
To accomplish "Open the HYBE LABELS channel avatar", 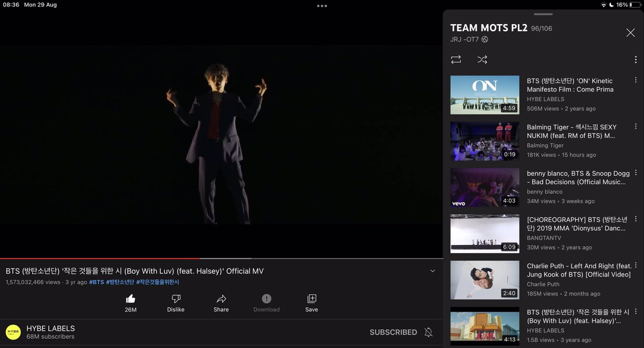I will pos(13,332).
